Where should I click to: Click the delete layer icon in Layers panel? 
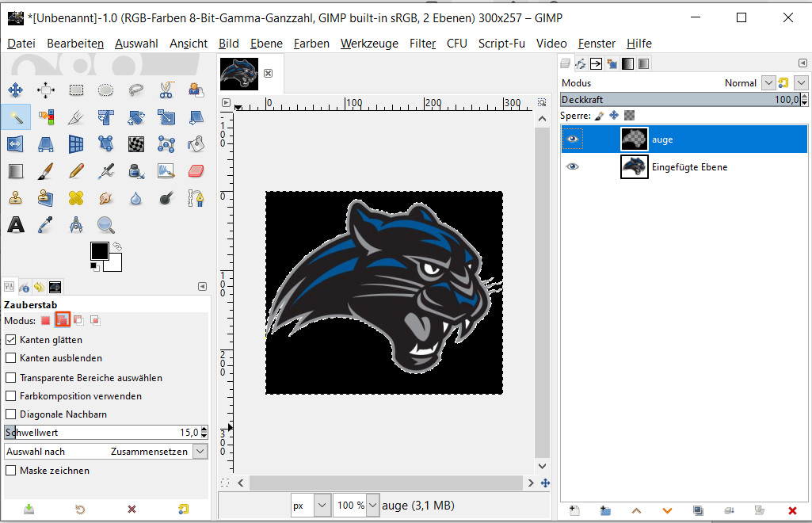[x=792, y=510]
